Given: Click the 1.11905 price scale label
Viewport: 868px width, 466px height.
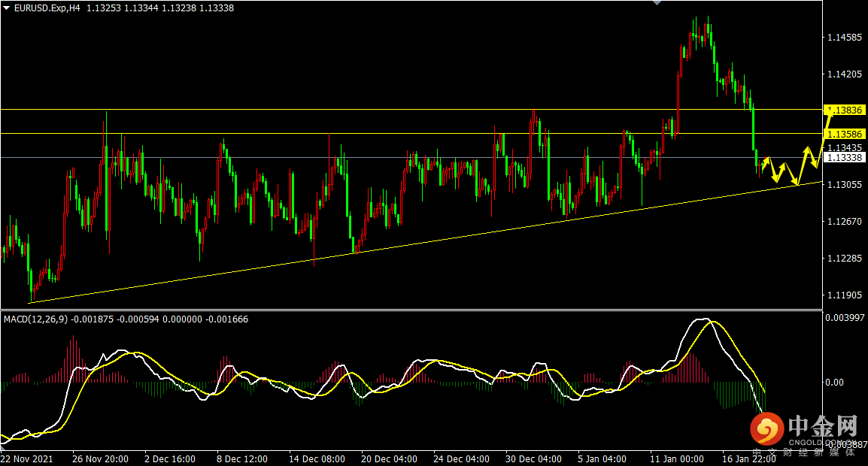Looking at the screenshot, I should click(845, 295).
